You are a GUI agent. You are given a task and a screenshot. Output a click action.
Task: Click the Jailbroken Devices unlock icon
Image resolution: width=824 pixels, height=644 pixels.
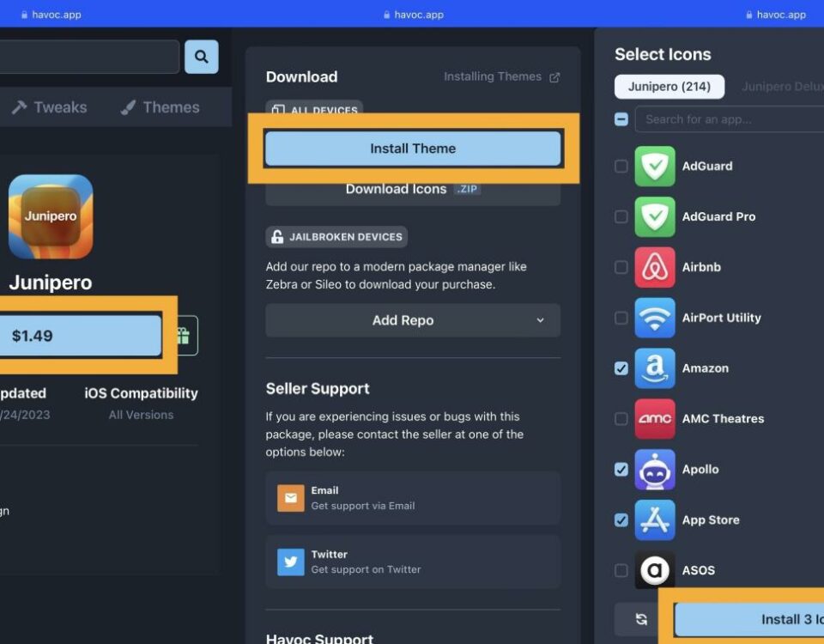[x=277, y=237]
